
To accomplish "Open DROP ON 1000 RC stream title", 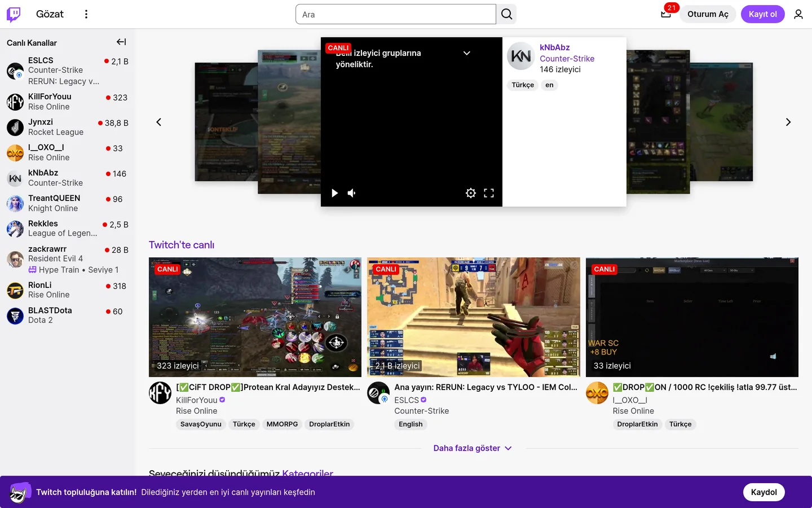I will [705, 387].
